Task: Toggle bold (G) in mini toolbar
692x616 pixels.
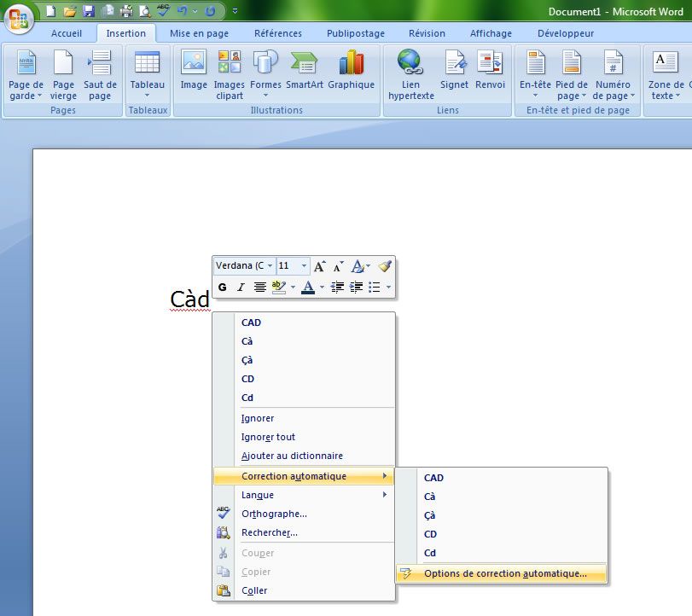Action: (223, 288)
